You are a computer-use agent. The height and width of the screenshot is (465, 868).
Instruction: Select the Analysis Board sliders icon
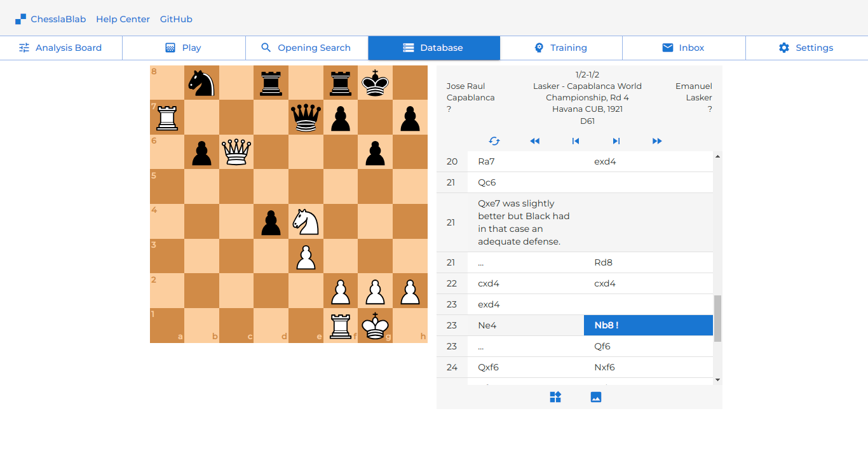tap(25, 48)
